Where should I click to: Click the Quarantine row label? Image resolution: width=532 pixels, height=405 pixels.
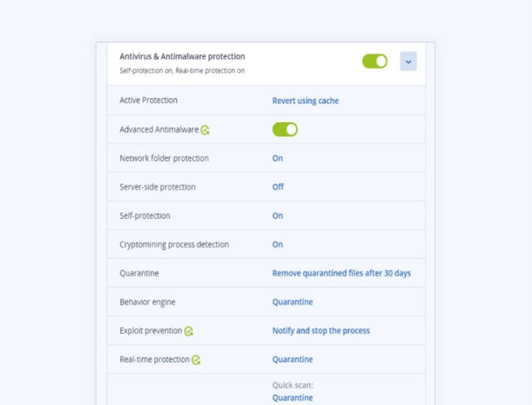139,273
